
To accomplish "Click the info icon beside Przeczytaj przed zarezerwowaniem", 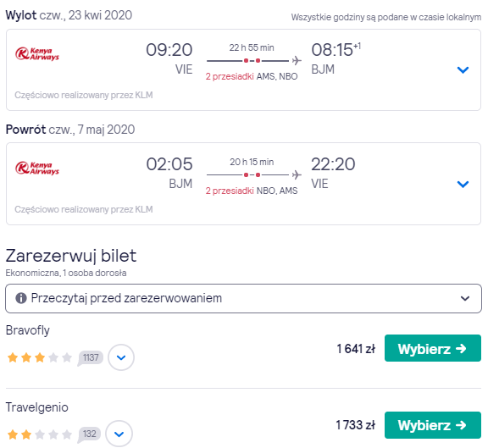I will tap(21, 298).
